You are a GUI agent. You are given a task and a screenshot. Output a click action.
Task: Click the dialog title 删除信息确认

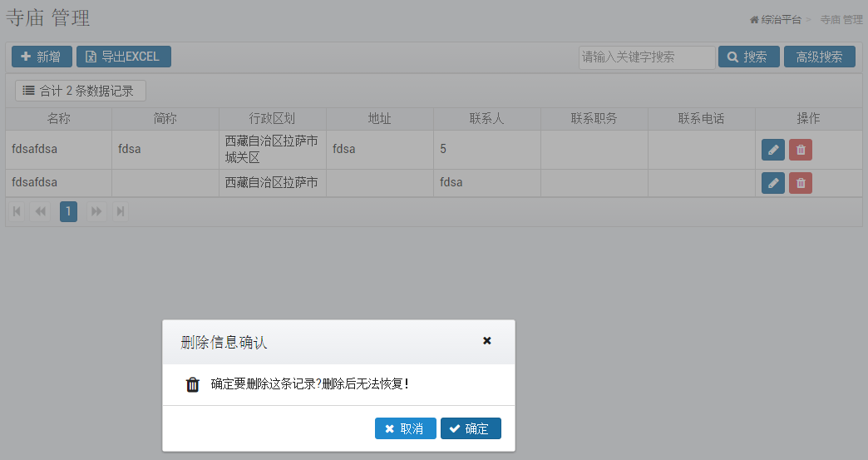(x=224, y=343)
